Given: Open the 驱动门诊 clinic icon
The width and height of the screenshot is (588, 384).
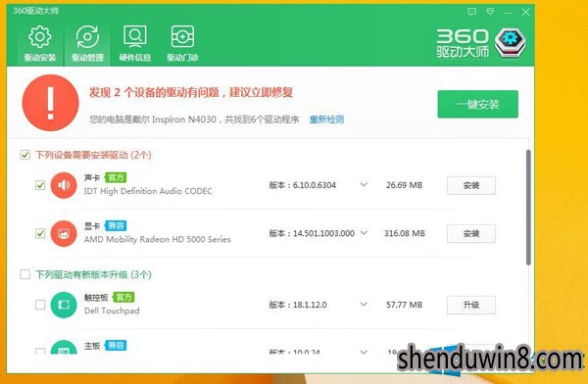Looking at the screenshot, I should pos(182,43).
